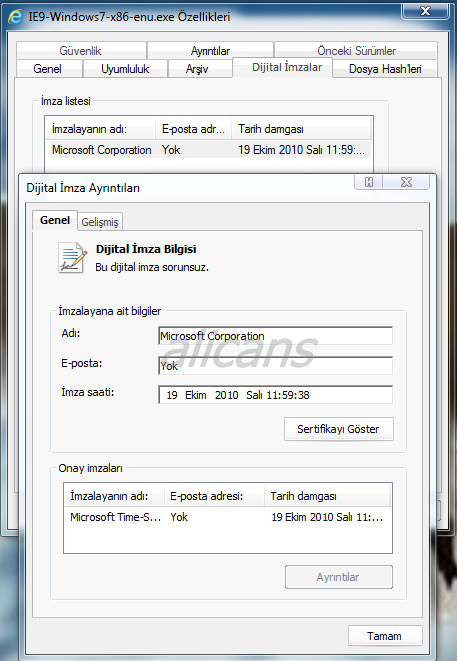Click the signed document icon
Image resolution: width=457 pixels, height=661 pixels.
click(73, 258)
